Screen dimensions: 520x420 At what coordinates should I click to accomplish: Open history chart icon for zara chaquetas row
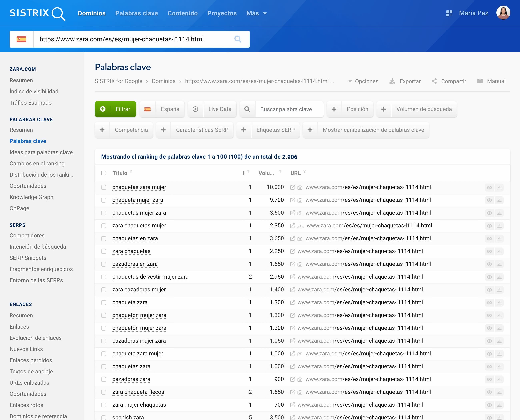tap(499, 251)
